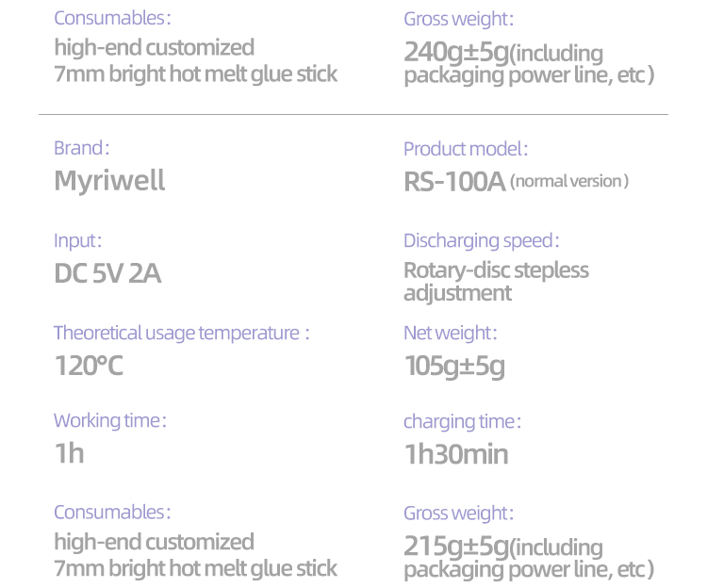Click the Product model label
The image size is (707, 588).
tap(465, 149)
